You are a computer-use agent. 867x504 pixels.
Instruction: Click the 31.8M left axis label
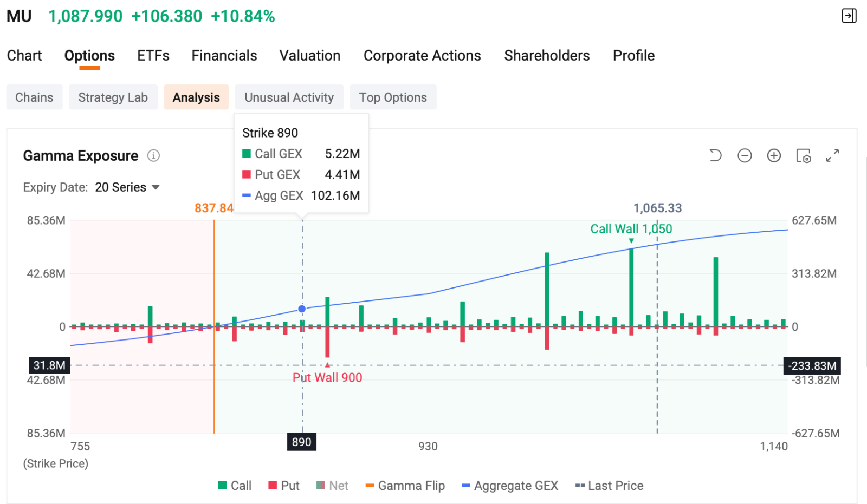click(x=49, y=365)
